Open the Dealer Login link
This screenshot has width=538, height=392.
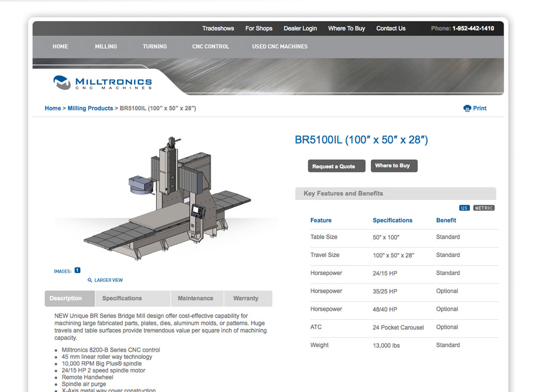(x=300, y=29)
